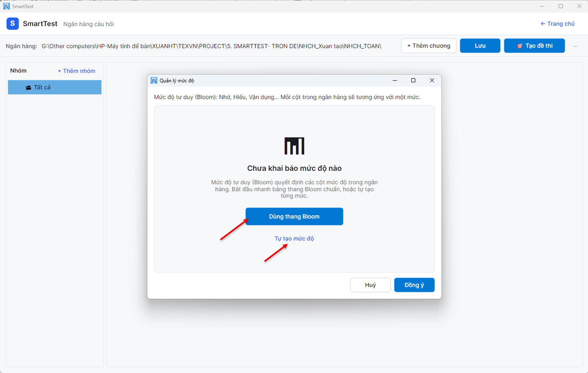
Task: Close the main SmartTest window
Action: [x=579, y=6]
